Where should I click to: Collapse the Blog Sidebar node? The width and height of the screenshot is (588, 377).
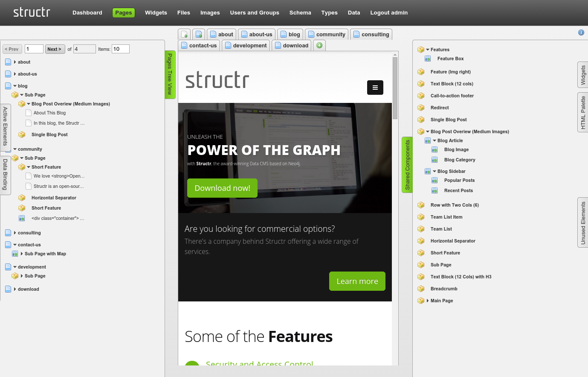click(x=434, y=171)
